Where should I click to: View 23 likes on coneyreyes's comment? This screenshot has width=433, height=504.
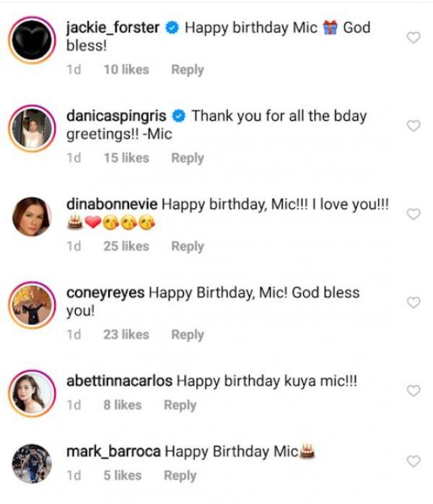(126, 334)
